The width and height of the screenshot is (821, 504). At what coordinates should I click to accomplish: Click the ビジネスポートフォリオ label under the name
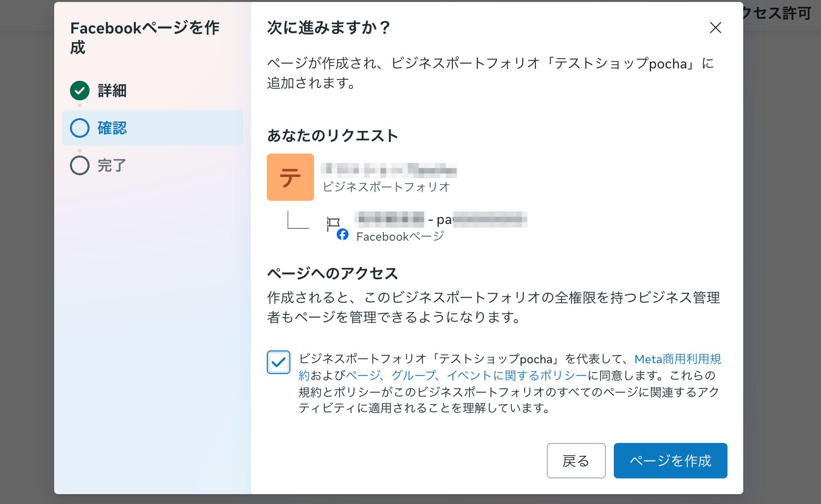(386, 187)
